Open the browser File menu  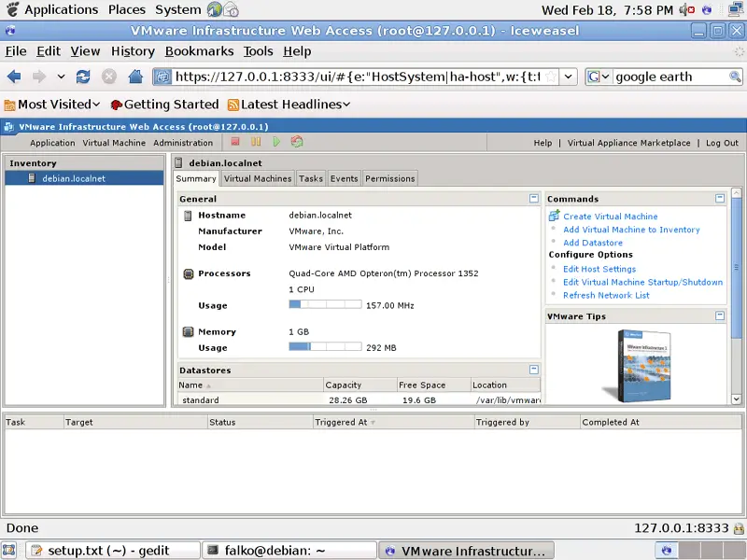(16, 51)
